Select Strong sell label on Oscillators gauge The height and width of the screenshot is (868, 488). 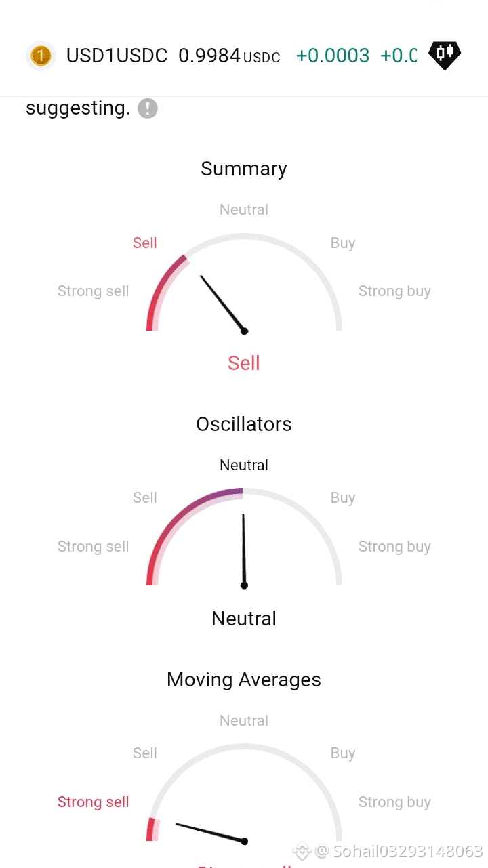93,547
